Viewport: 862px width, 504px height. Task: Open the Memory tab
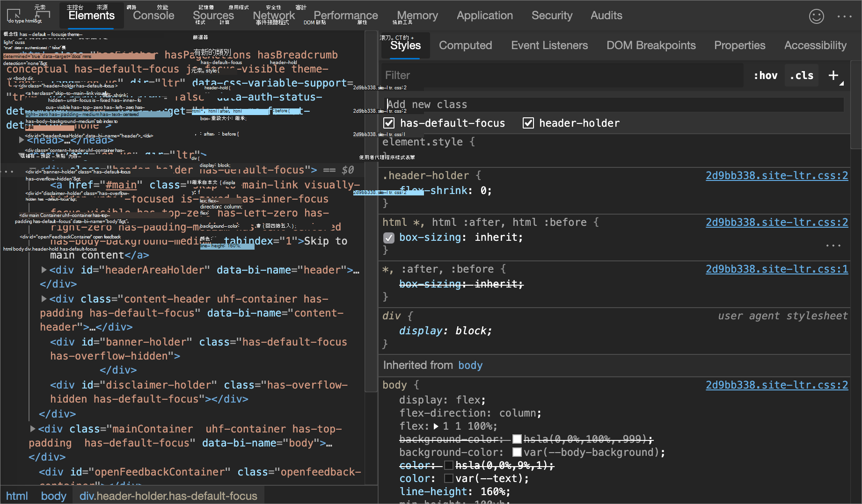click(417, 15)
